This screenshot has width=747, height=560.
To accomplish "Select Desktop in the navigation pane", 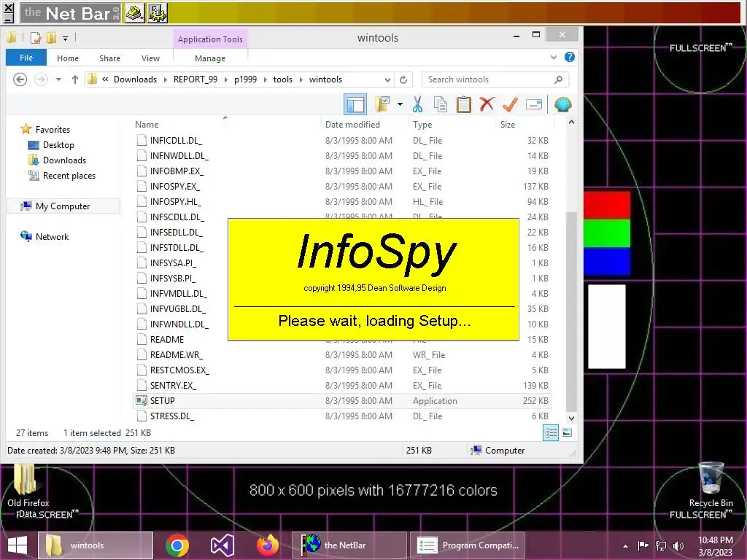I will click(58, 145).
